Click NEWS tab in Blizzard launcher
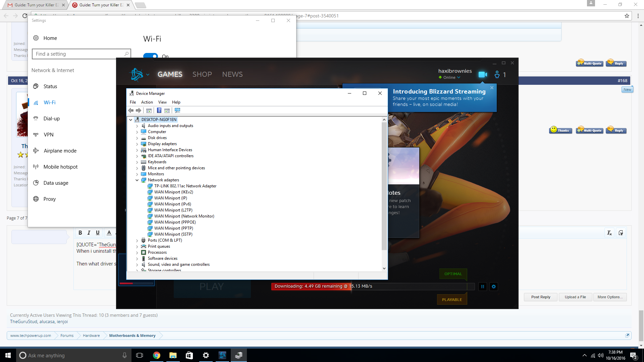The height and width of the screenshot is (362, 644). tap(232, 74)
